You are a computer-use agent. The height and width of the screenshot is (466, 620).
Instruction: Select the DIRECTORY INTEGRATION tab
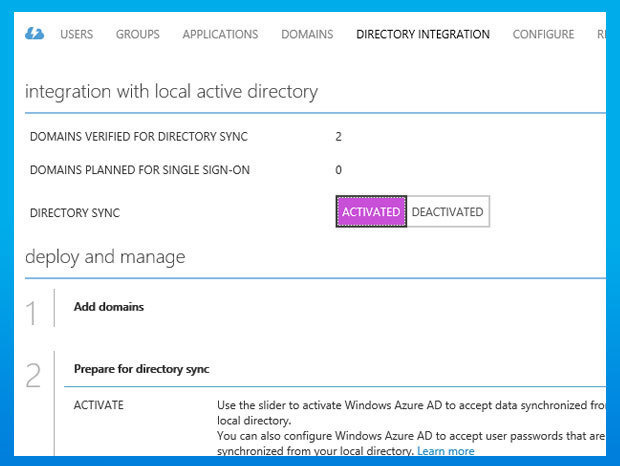click(x=423, y=34)
